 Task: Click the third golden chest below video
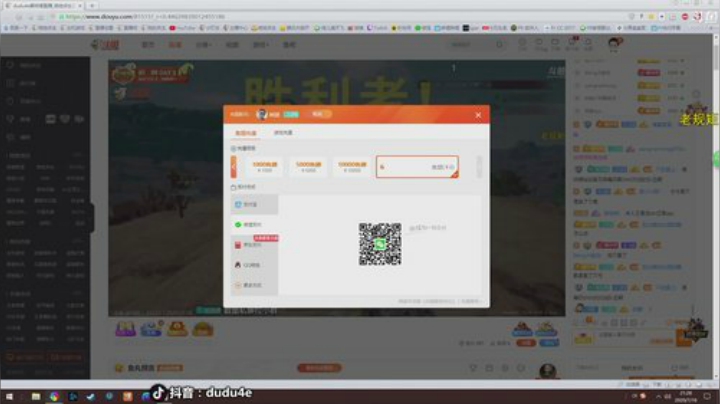(x=177, y=329)
